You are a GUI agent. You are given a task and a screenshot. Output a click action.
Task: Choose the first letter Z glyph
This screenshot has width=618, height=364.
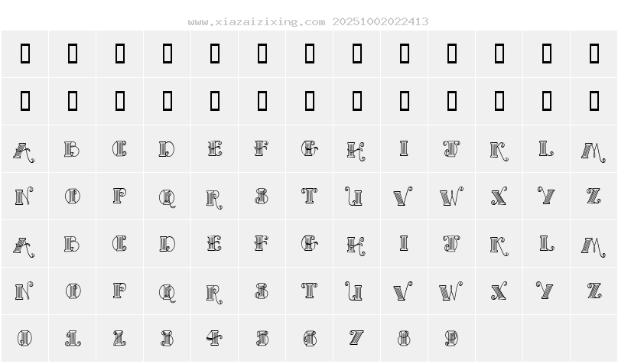tap(594, 197)
